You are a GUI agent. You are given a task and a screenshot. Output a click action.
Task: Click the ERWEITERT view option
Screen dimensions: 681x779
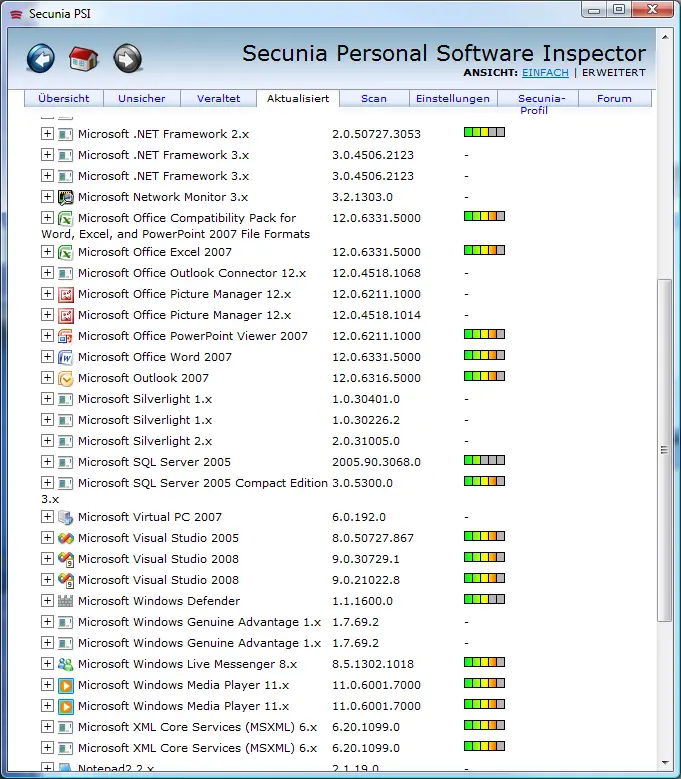pos(614,73)
